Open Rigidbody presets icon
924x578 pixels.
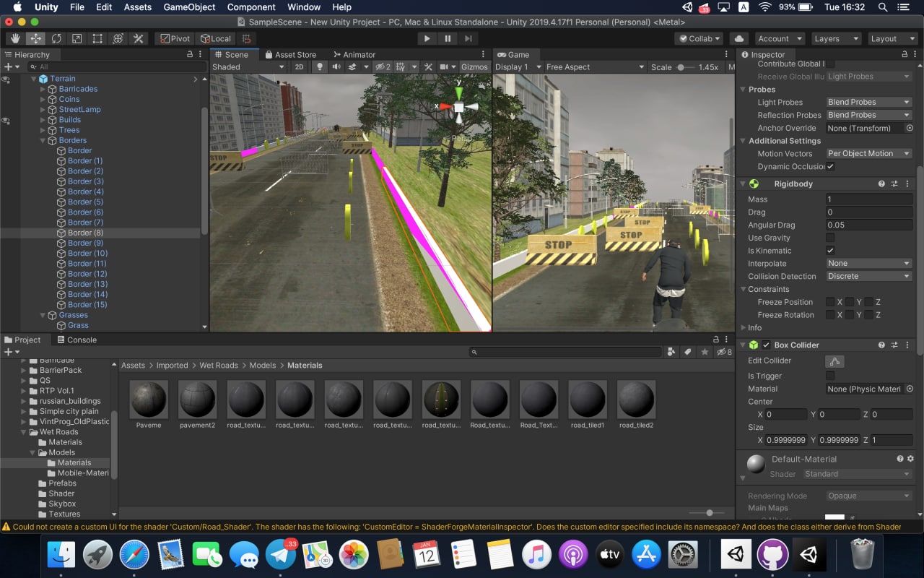(x=894, y=184)
